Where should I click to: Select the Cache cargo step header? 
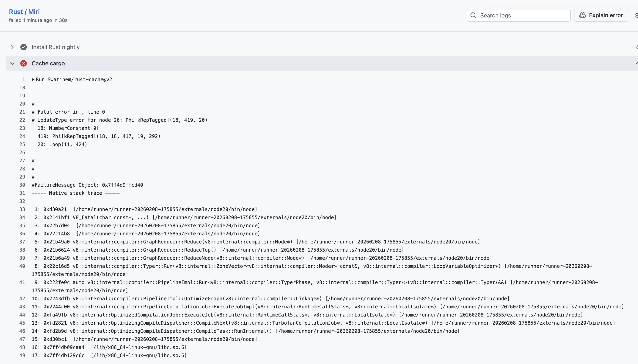click(x=48, y=63)
